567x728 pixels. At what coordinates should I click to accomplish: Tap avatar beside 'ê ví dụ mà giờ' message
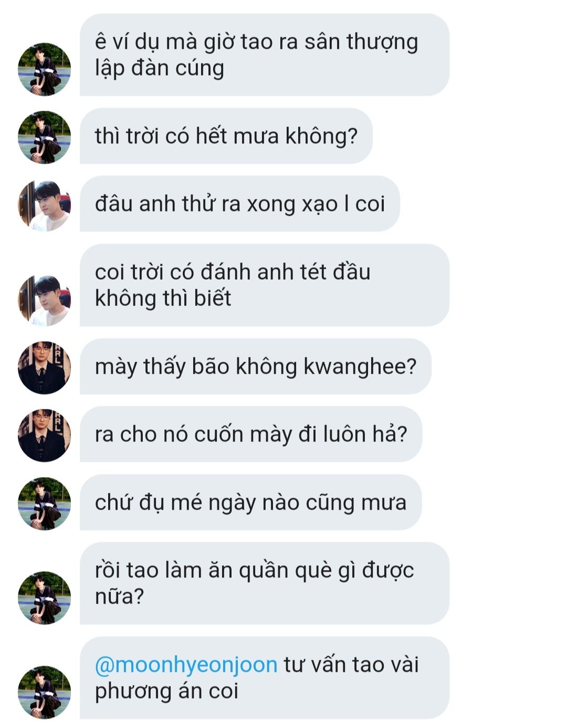pyautogui.click(x=45, y=69)
